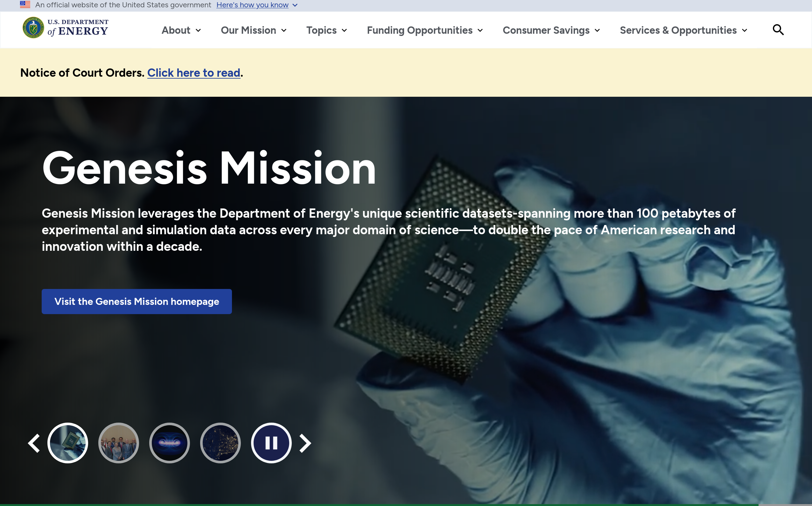Open the Topics dropdown menu
812x506 pixels.
326,31
